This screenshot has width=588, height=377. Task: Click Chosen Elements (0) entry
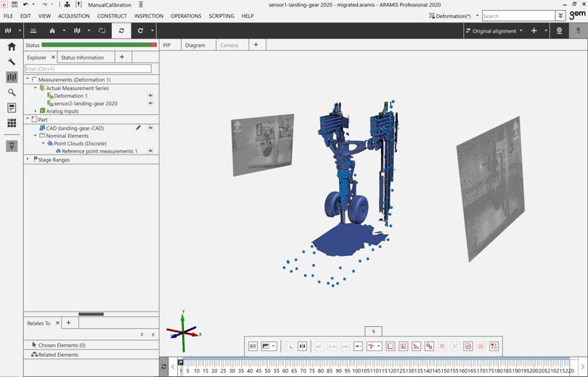(62, 345)
